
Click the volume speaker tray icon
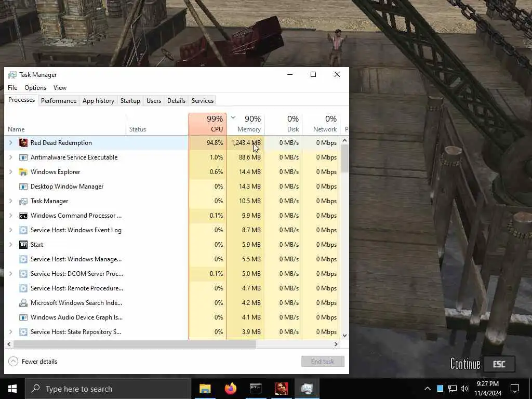click(x=464, y=389)
